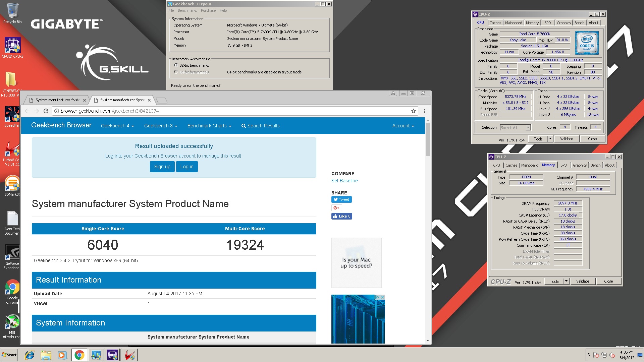Switch to SPD tab in lower CPU-Z

(564, 165)
